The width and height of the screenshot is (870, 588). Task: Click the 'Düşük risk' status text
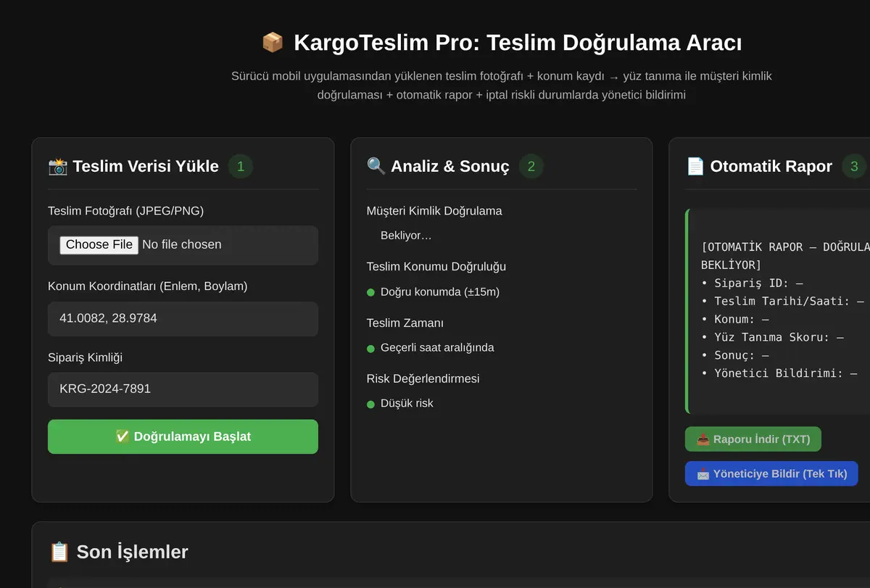407,404
